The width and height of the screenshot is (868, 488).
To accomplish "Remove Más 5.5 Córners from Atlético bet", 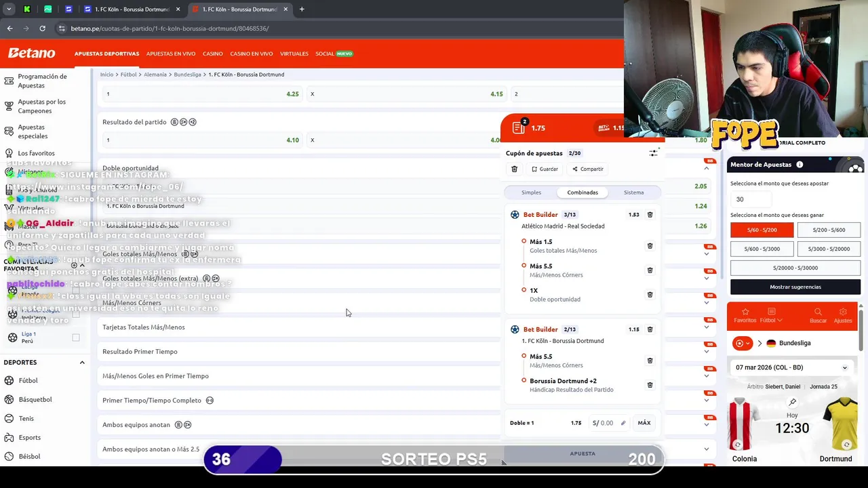I will tap(650, 270).
